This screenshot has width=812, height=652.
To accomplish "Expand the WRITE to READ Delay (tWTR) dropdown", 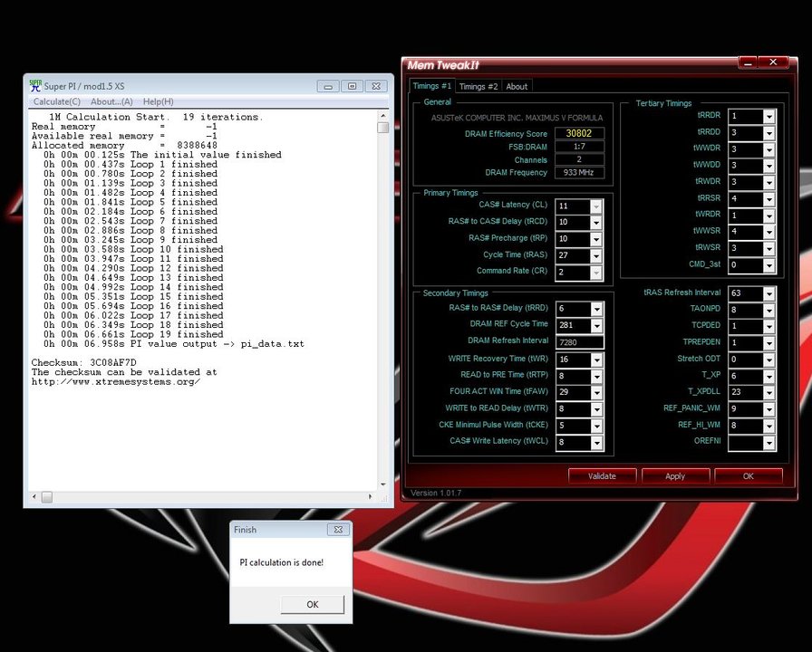I will [x=596, y=408].
